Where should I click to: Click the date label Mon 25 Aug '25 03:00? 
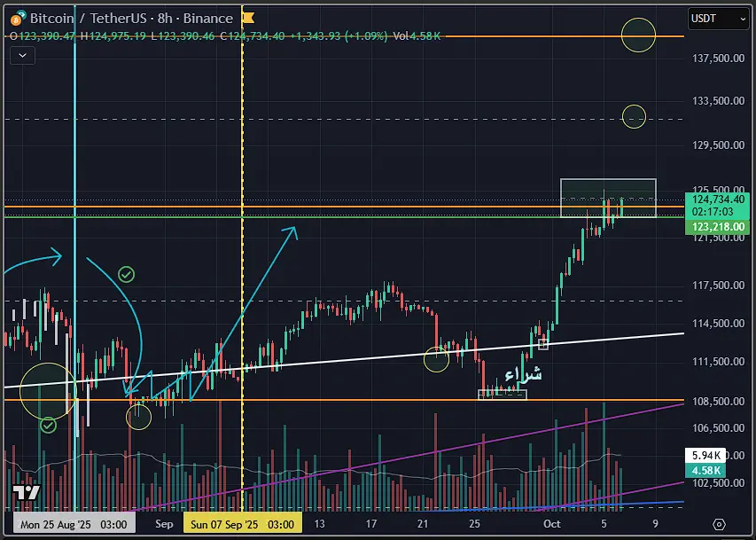point(74,525)
